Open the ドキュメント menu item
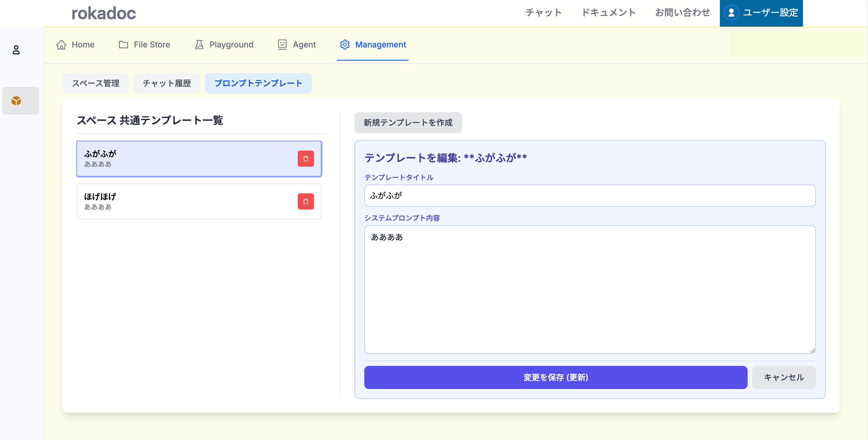This screenshot has width=868, height=440. point(608,13)
